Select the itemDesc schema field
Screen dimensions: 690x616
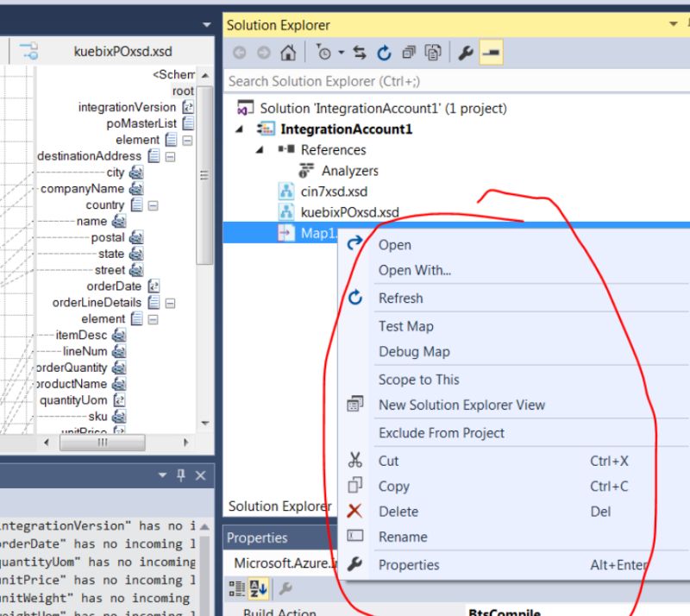(81, 336)
